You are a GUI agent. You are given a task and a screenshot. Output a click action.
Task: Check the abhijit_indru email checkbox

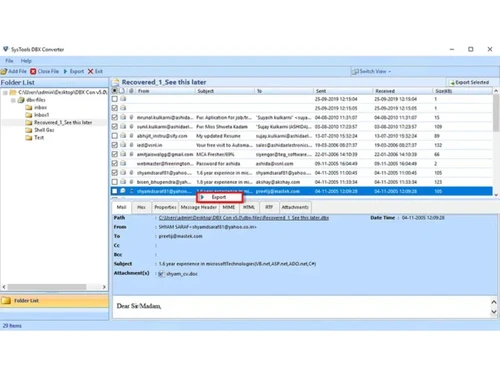click(x=115, y=136)
